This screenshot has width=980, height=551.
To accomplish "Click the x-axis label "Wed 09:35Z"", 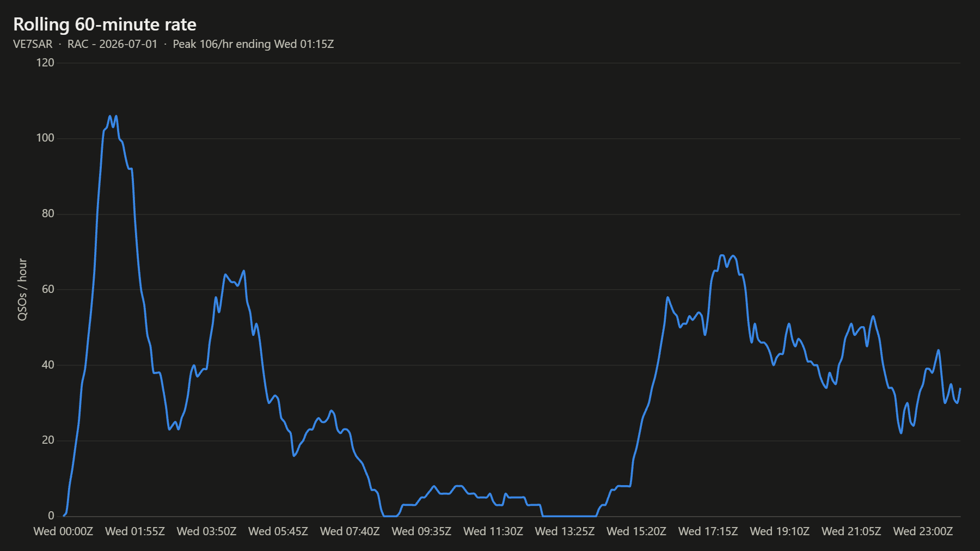I will pyautogui.click(x=421, y=531).
